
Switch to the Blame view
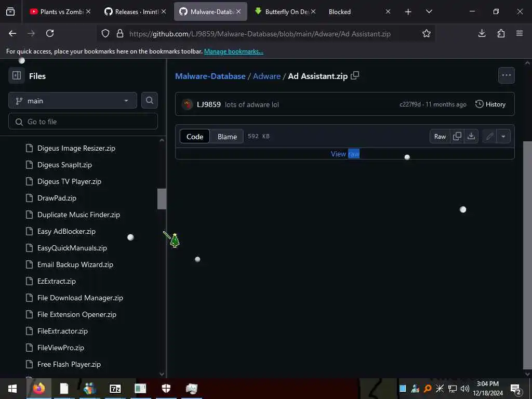tap(227, 137)
